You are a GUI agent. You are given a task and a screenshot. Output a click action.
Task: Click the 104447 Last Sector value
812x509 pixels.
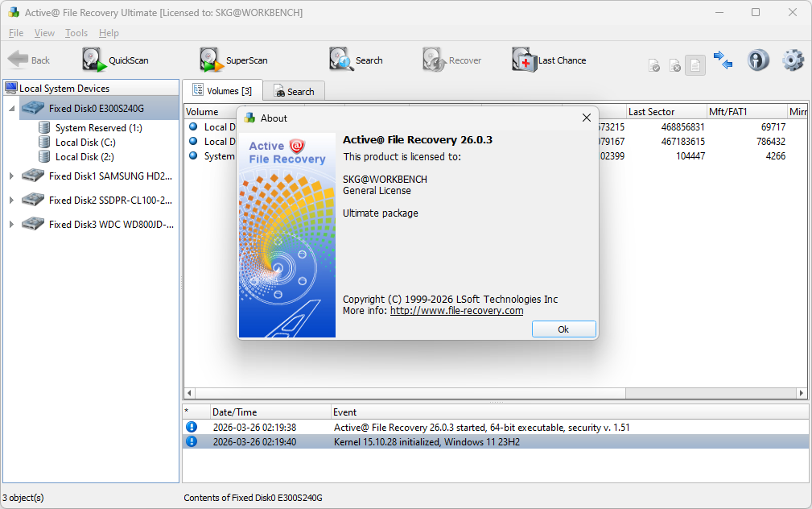690,155
